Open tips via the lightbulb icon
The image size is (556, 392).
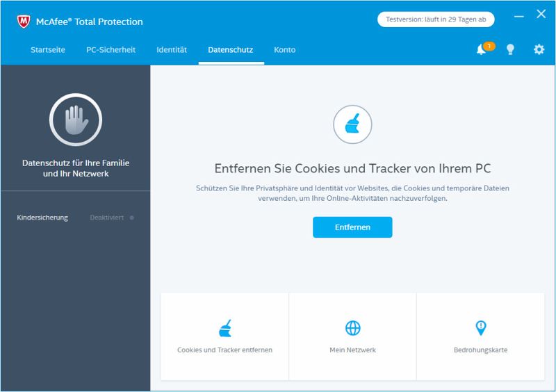point(510,49)
